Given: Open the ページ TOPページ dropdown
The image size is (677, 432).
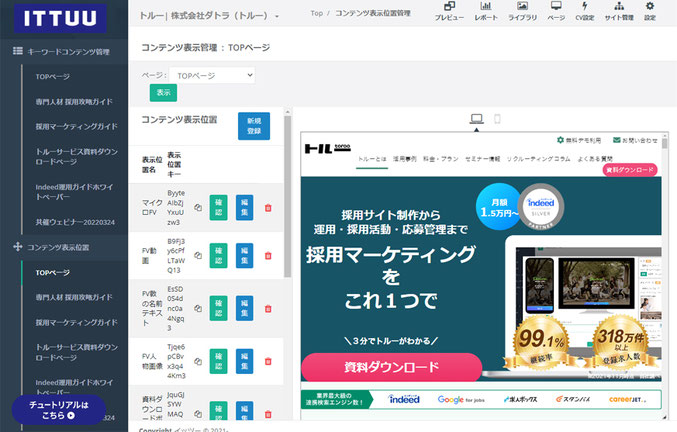Looking at the screenshot, I should 212,76.
